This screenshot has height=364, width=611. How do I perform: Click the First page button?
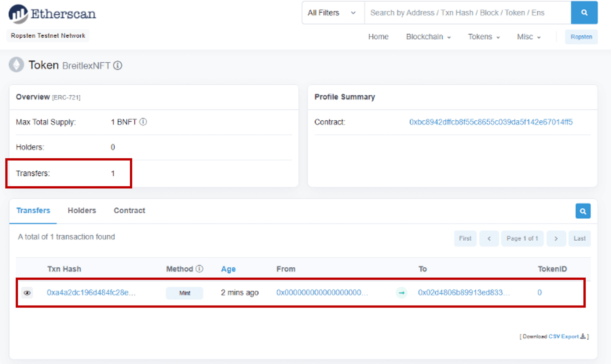point(465,238)
